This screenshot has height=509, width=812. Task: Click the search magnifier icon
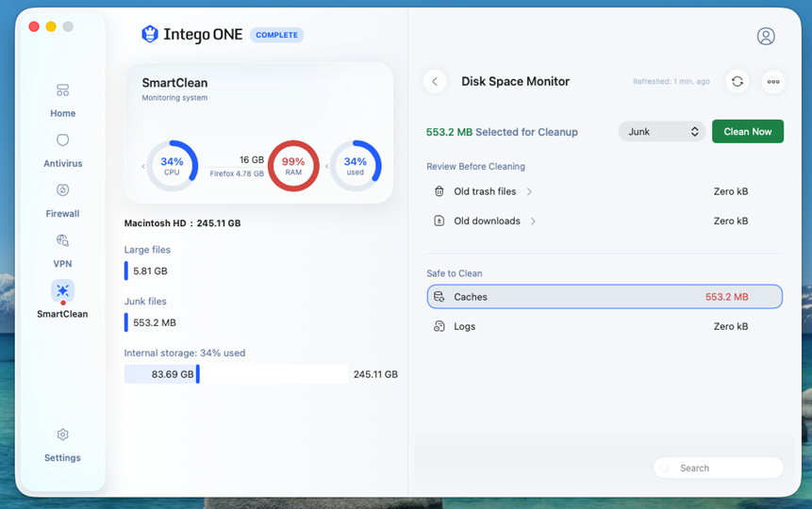coord(666,468)
